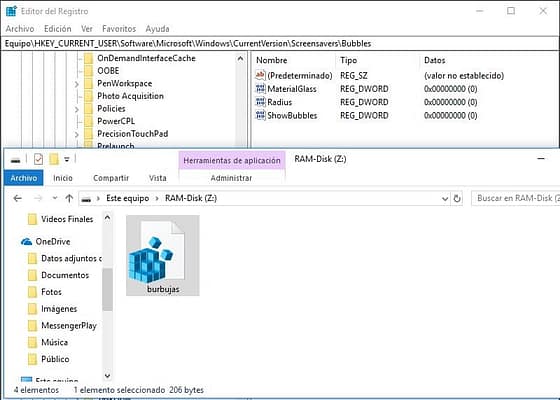The image size is (560, 400).
Task: Go back in File Explorer
Action: coord(17,198)
